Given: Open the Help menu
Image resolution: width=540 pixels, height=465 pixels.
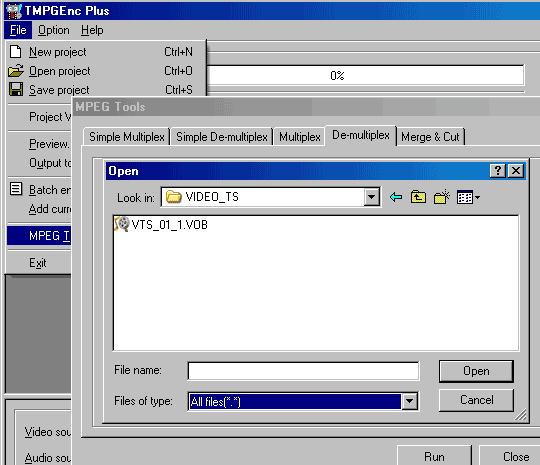Looking at the screenshot, I should pos(92,30).
